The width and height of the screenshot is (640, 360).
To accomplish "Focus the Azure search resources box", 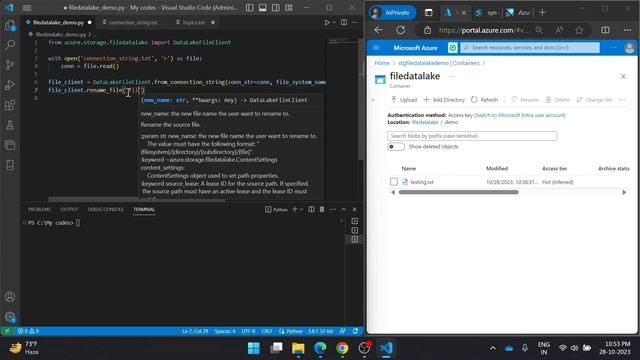I will [x=530, y=48].
